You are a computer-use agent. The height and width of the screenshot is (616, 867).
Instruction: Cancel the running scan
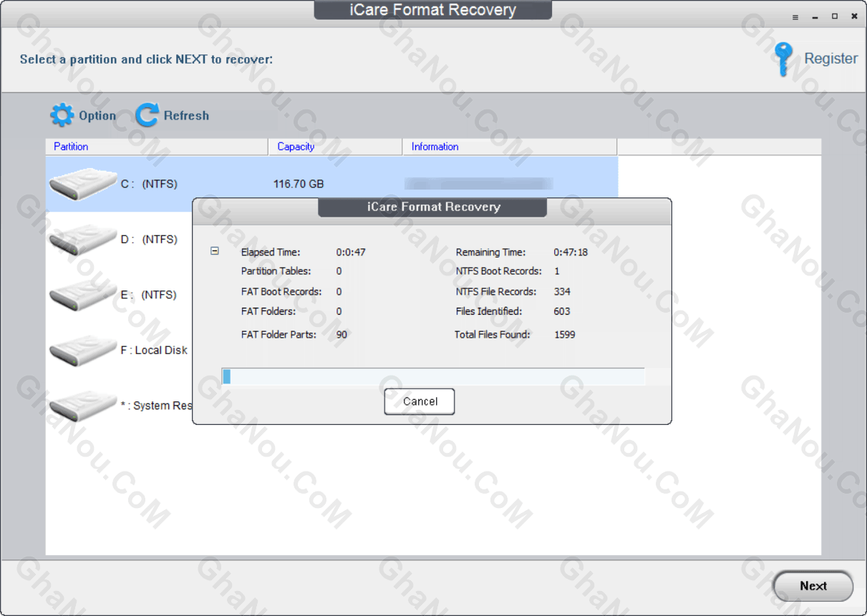point(420,401)
